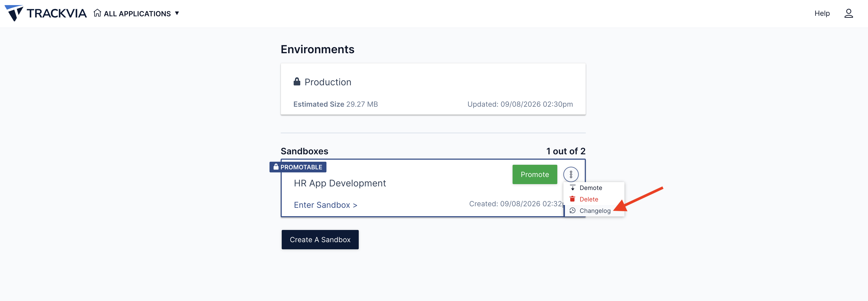Click the Updated 09/08/2026 02:30pm timestamp

pyautogui.click(x=520, y=104)
